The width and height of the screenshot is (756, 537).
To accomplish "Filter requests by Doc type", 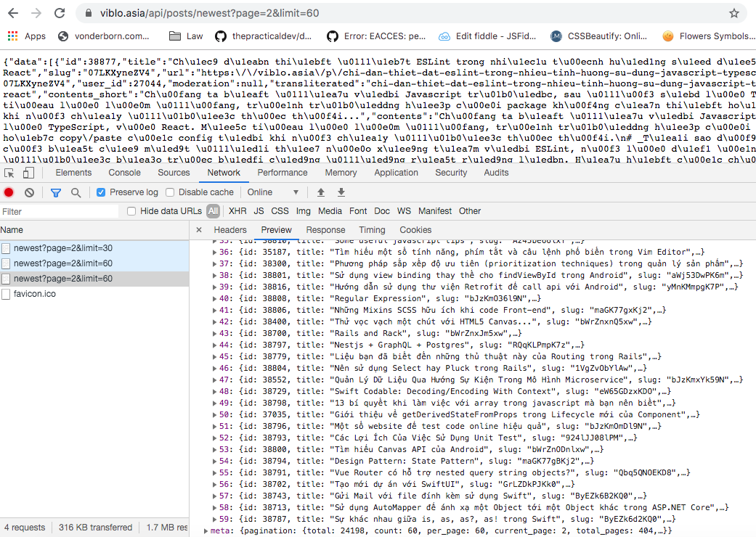I will pos(382,211).
